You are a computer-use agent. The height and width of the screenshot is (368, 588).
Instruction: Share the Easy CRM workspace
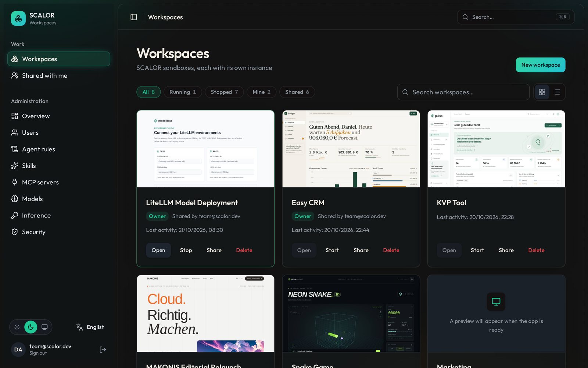click(361, 250)
